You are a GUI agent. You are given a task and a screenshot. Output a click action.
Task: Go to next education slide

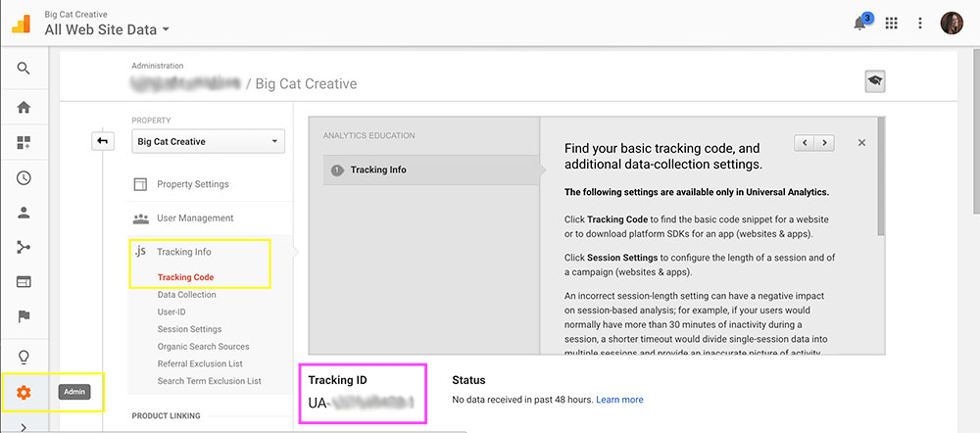point(825,142)
